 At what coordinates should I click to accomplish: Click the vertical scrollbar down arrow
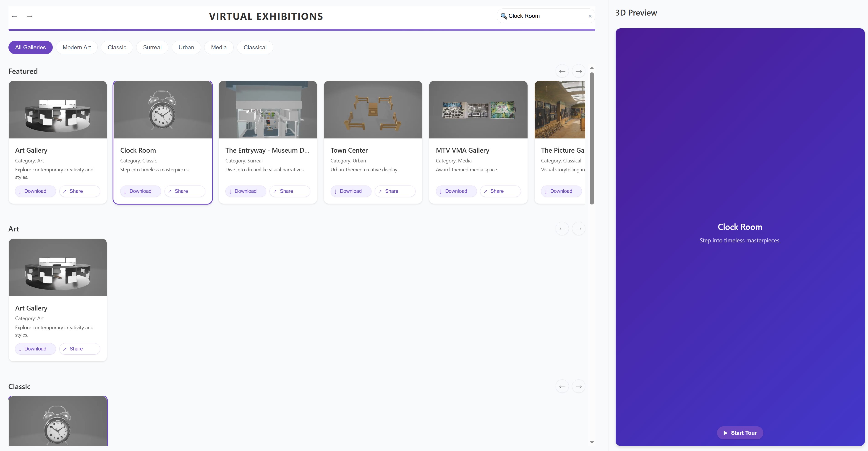[x=592, y=442]
